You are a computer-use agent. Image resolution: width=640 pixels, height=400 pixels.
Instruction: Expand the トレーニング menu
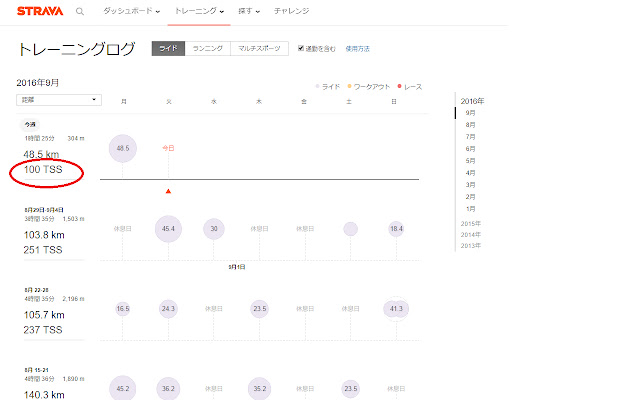tap(199, 11)
